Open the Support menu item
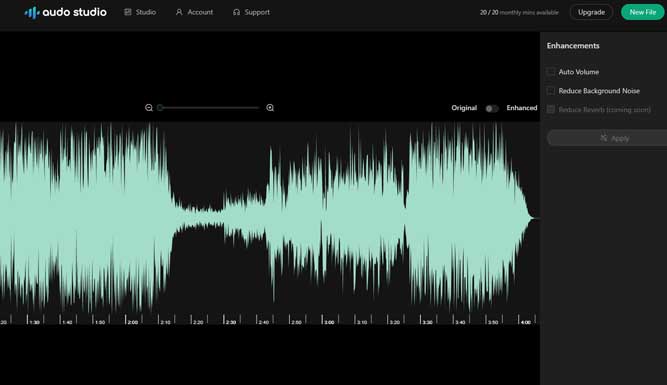The image size is (667, 385). pos(251,12)
